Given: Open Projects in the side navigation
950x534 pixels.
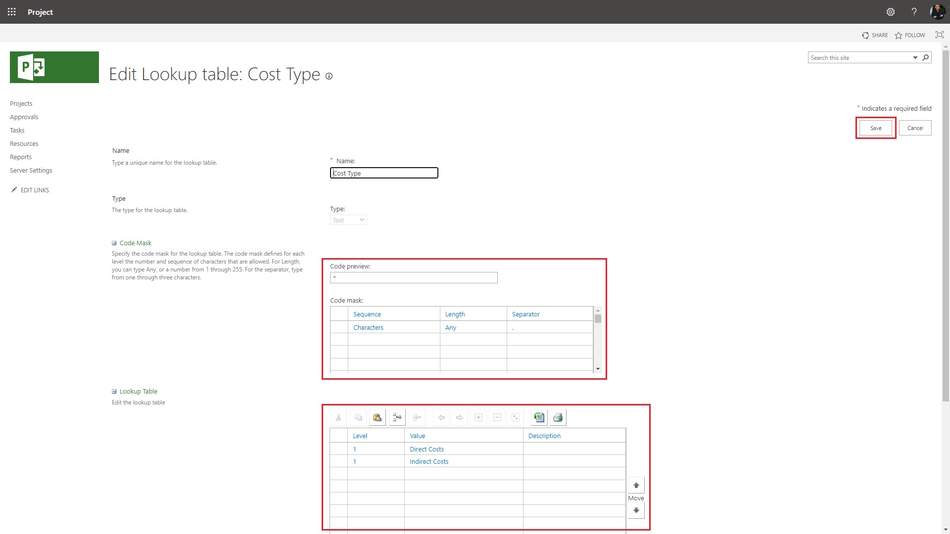Looking at the screenshot, I should tap(21, 104).
